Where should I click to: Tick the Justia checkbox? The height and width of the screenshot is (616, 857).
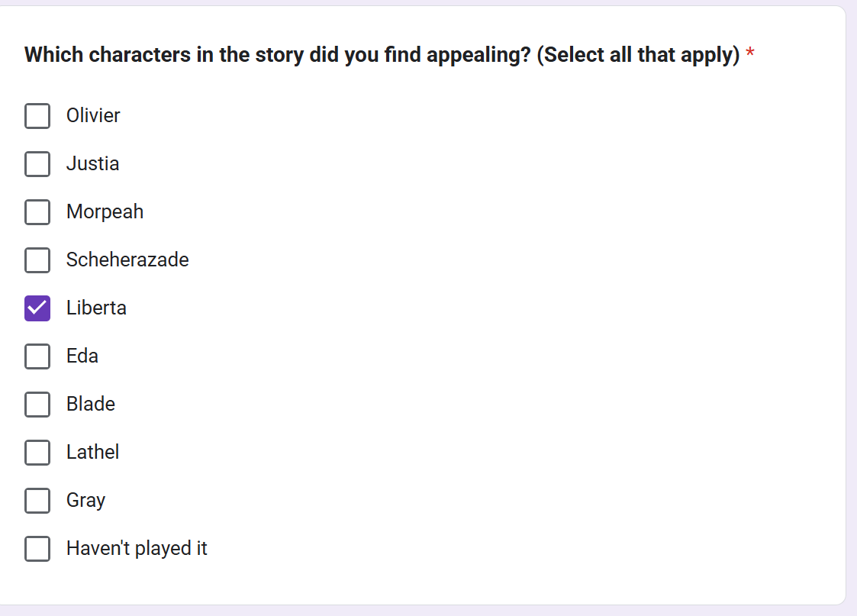pos(37,164)
